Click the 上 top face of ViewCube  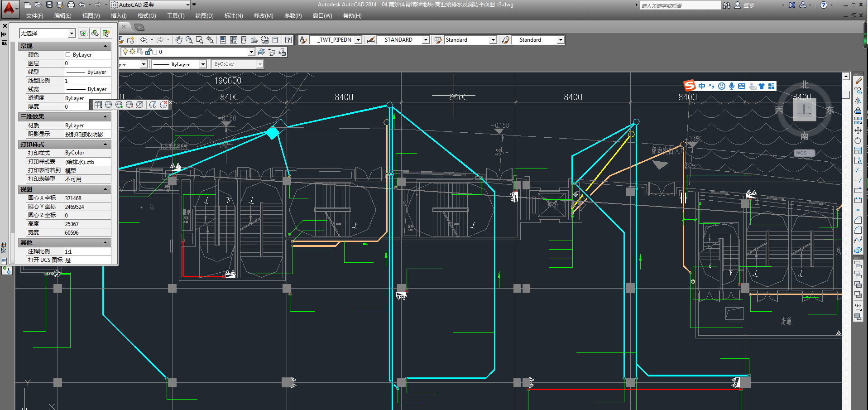coord(805,110)
